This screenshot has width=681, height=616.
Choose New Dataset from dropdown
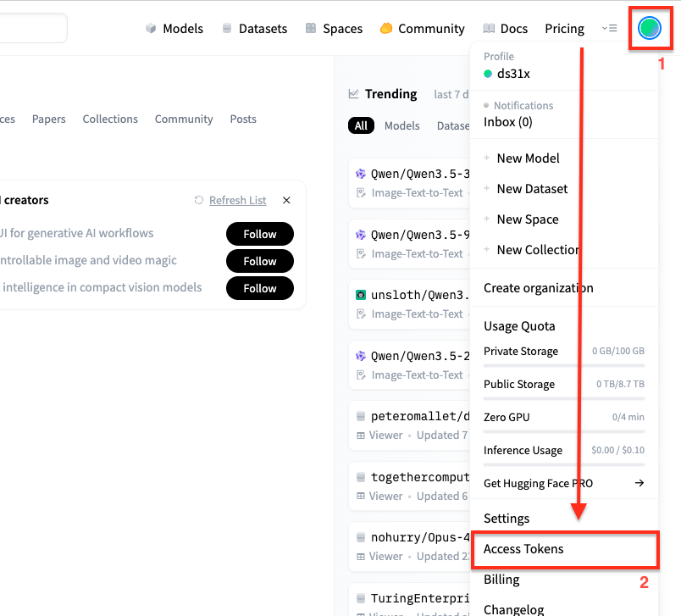click(x=532, y=189)
